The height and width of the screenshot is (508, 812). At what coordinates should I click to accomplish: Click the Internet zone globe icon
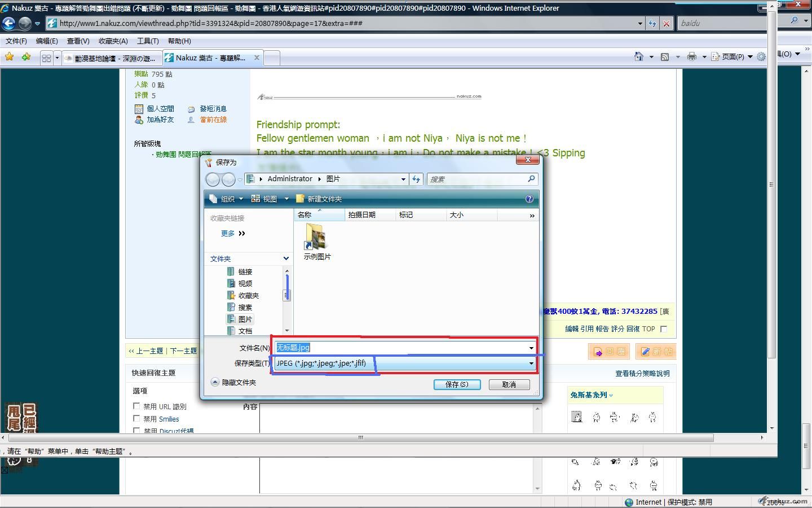tap(629, 502)
